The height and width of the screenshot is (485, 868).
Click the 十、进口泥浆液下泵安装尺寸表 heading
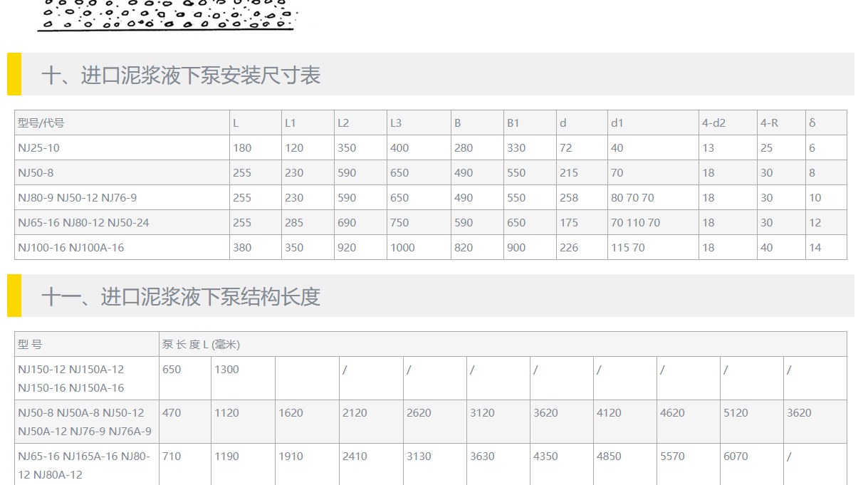tap(181, 75)
